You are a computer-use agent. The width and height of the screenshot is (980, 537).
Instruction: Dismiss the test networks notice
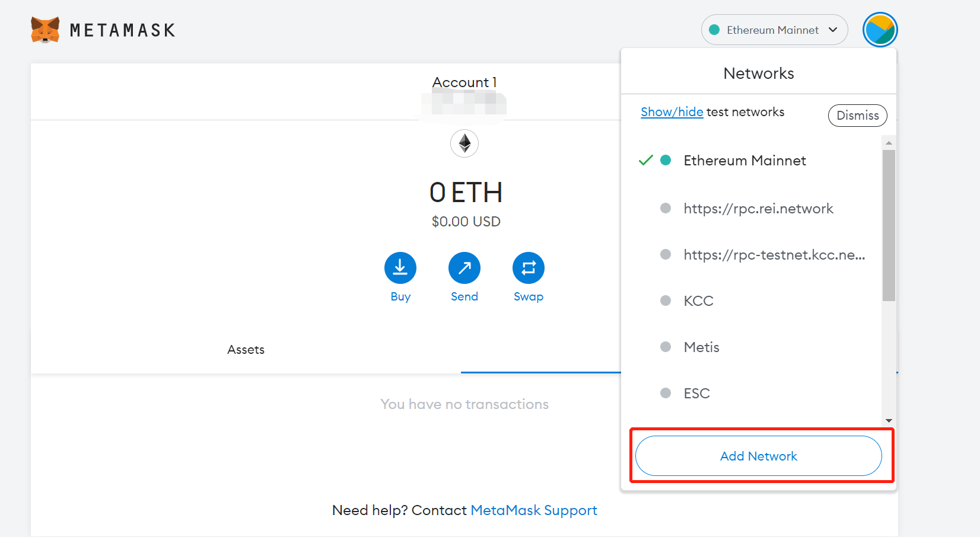(857, 116)
